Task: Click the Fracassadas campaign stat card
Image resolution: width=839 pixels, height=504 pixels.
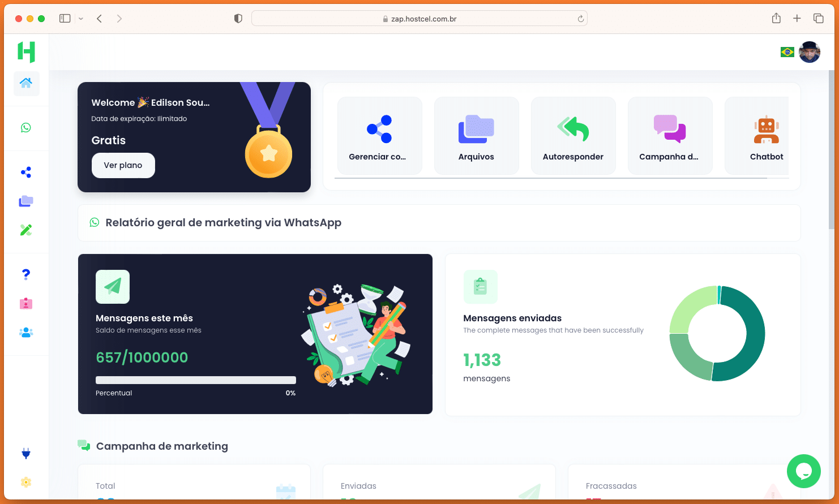Action: click(x=684, y=482)
